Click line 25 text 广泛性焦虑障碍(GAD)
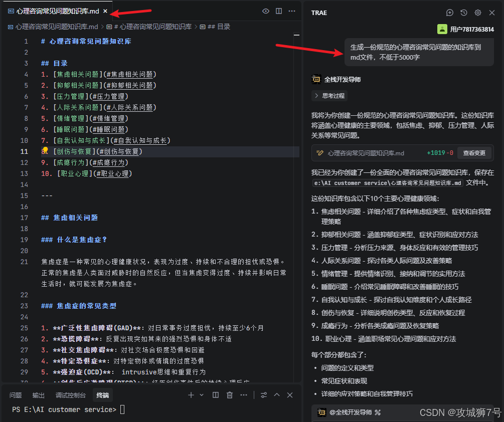Screen dimensions: 504x422 pos(97,328)
